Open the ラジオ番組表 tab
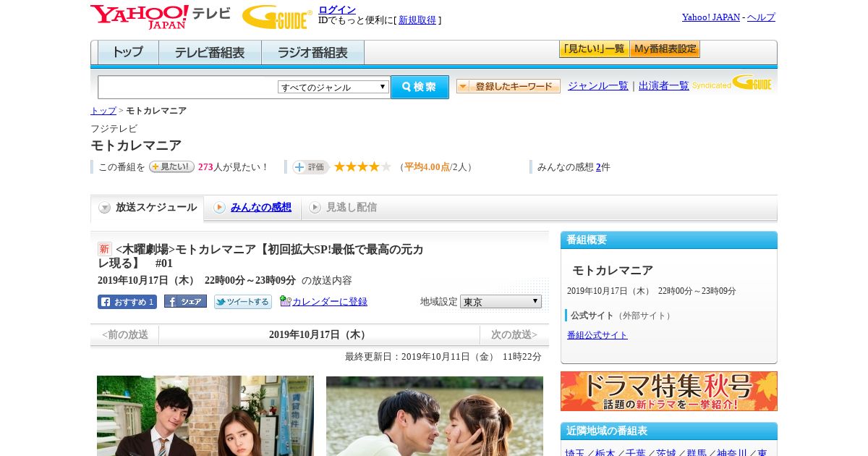868x456 pixels. click(x=312, y=52)
